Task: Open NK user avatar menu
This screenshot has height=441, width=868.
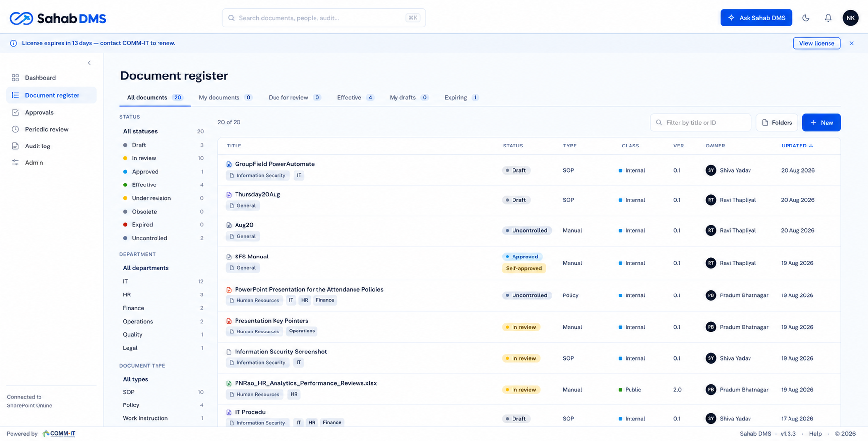Action: coord(850,18)
